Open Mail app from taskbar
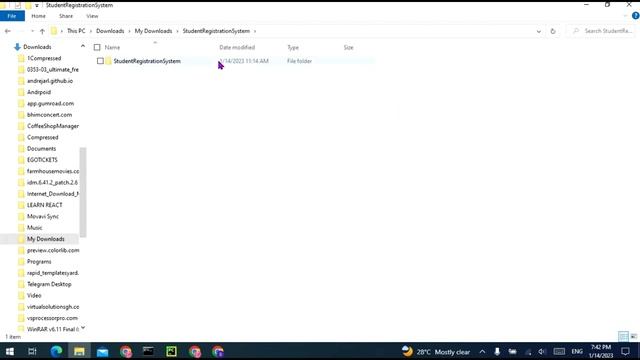 point(102,351)
